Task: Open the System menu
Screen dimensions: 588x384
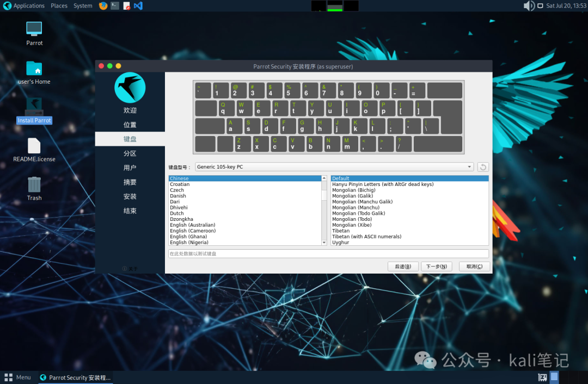Action: [x=83, y=5]
